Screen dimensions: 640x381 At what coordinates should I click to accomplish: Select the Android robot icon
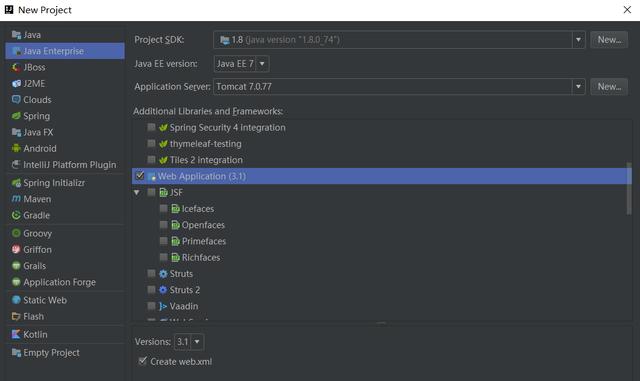coord(16,149)
